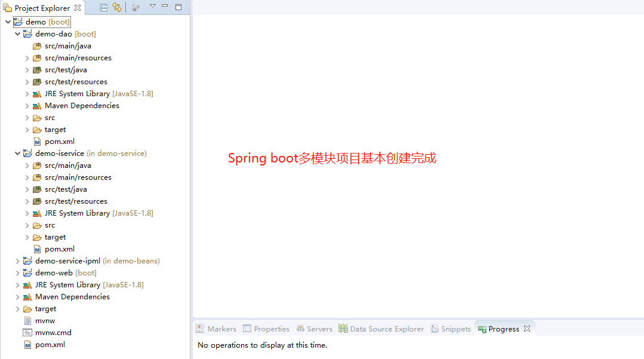Collapse the demo [boot] root project

(x=8, y=22)
